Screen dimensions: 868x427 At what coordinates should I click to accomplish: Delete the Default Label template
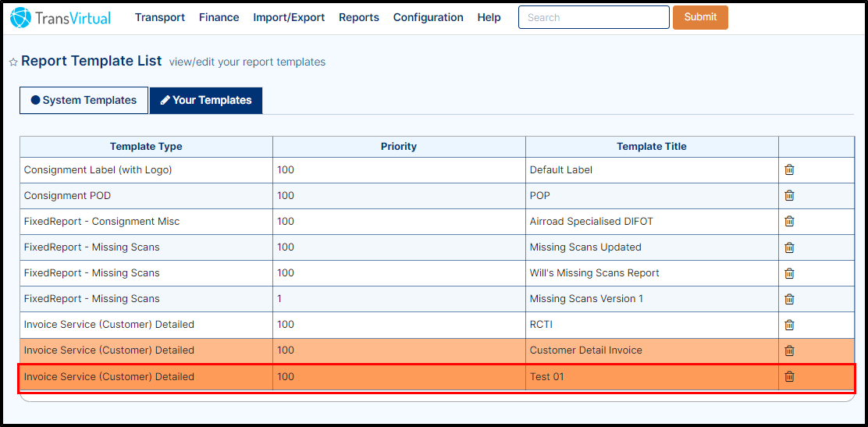click(789, 169)
